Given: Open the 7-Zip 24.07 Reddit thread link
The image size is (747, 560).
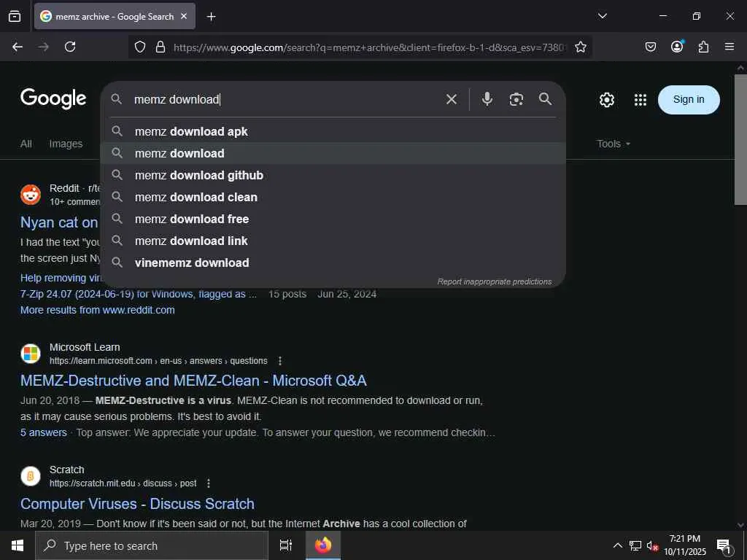Looking at the screenshot, I should tap(138, 294).
